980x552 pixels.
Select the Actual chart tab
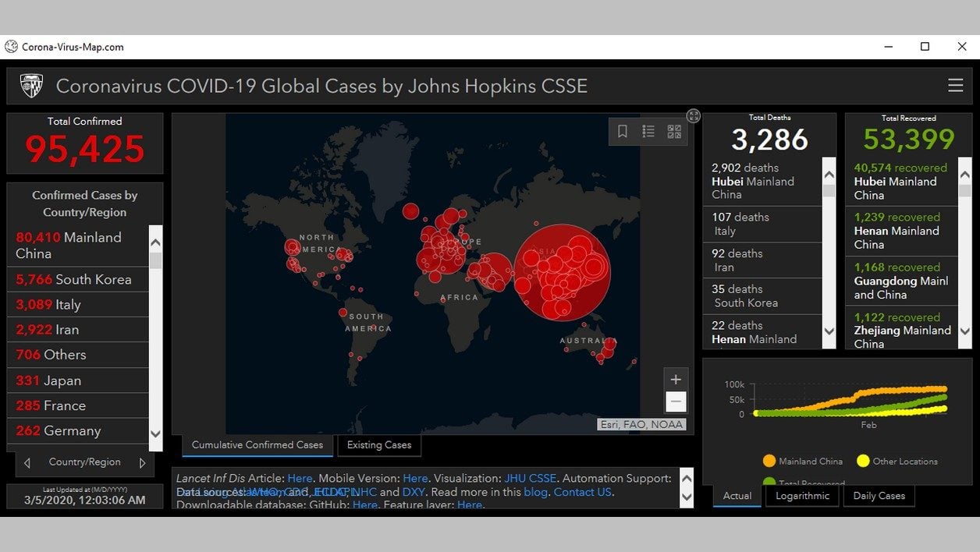click(737, 496)
